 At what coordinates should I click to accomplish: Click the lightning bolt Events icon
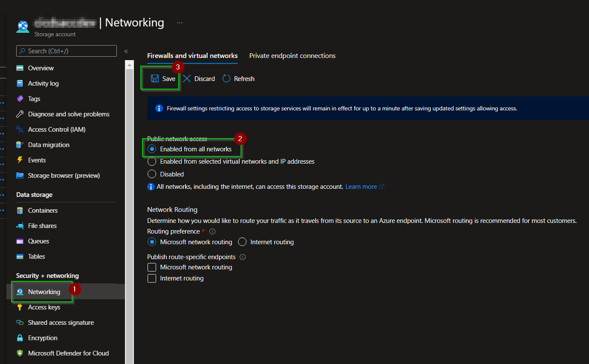tap(20, 160)
